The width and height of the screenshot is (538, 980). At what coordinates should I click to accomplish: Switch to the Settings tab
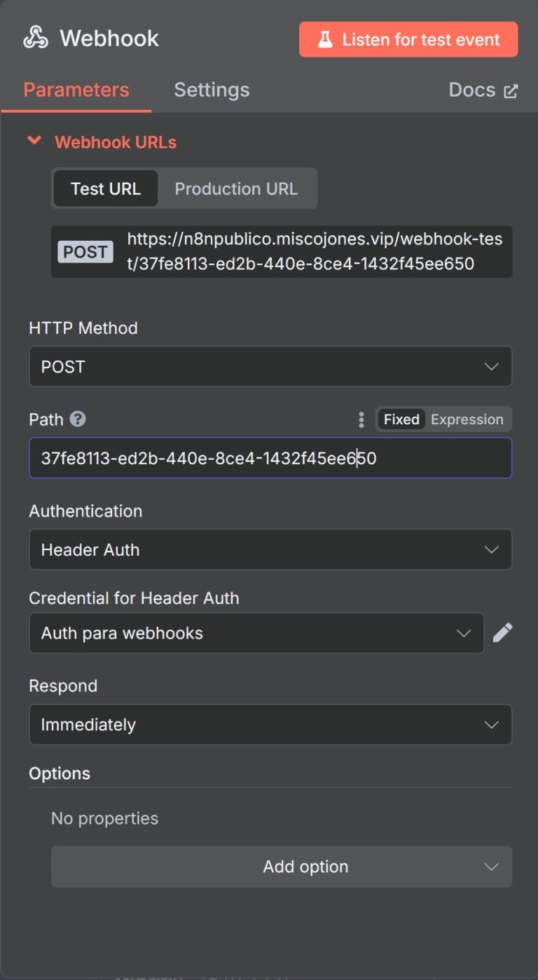[x=212, y=90]
